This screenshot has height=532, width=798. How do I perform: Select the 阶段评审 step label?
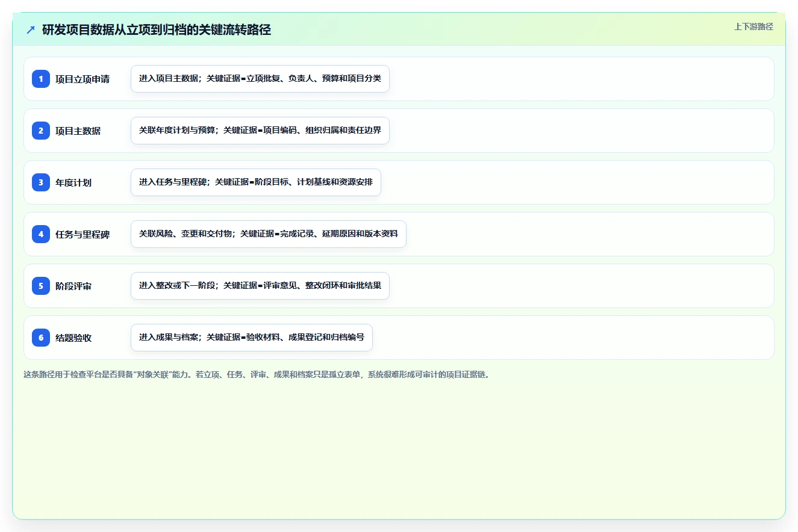[x=73, y=286]
